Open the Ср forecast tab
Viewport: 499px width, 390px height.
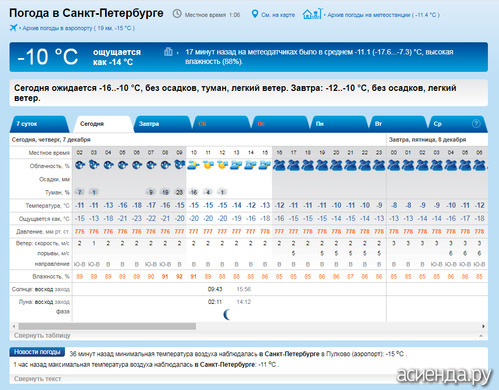click(457, 124)
